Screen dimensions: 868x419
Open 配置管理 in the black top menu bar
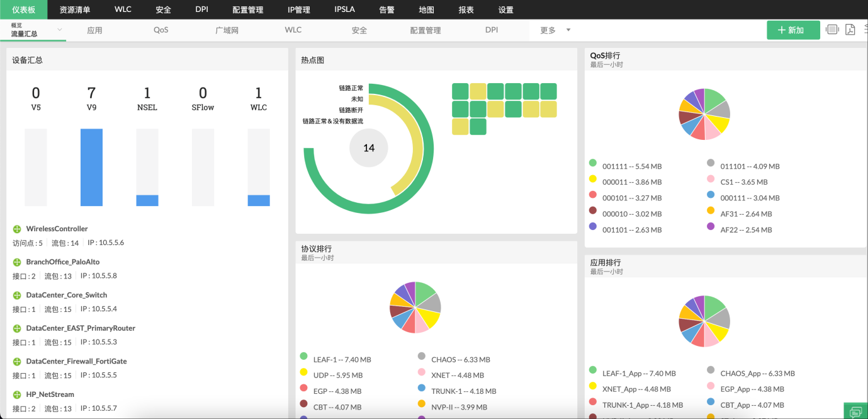click(248, 10)
